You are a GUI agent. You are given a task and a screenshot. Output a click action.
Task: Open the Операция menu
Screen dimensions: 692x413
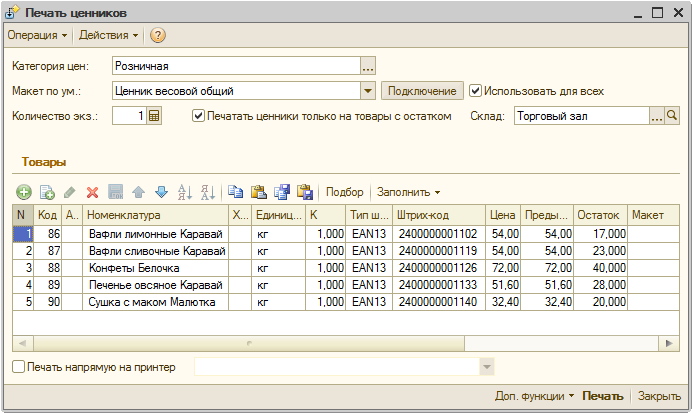click(x=37, y=35)
